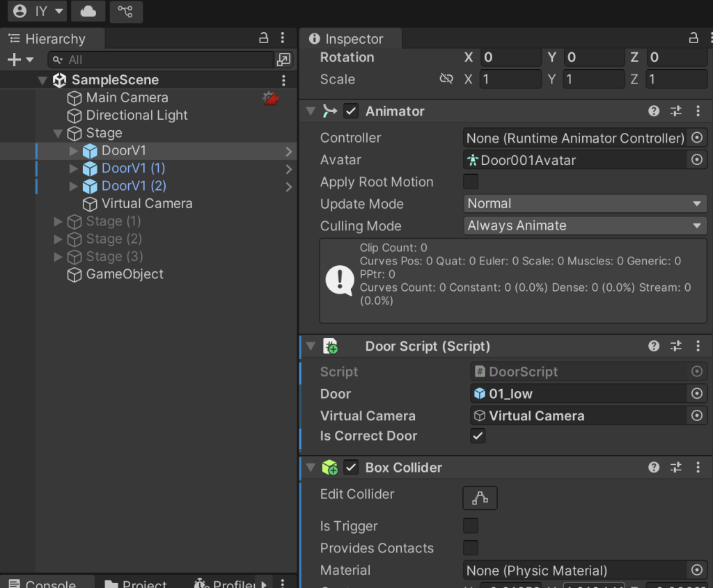Click the Hierarchy search field
Screen dimensions: 713x588
[160, 60]
